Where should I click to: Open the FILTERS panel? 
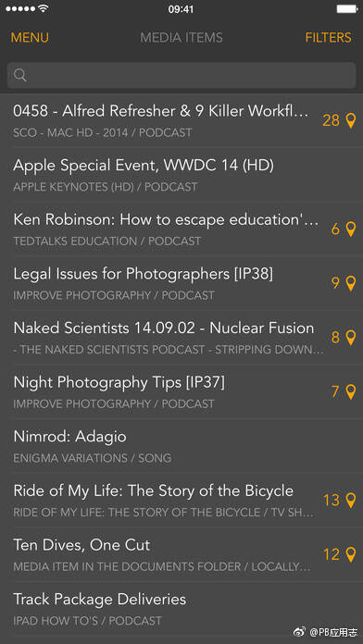point(328,38)
